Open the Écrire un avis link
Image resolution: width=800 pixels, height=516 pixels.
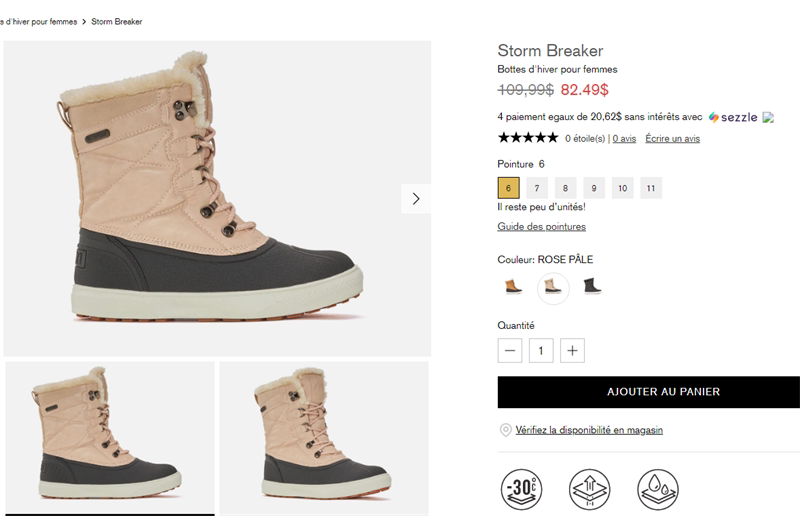(672, 139)
